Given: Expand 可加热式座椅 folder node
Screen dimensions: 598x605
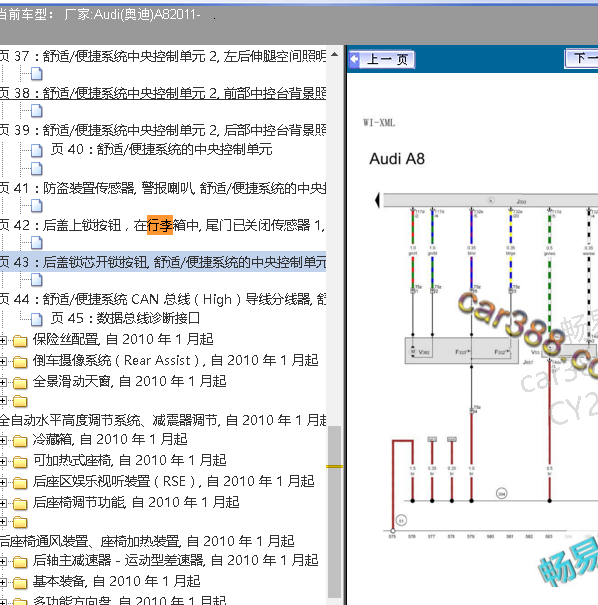Looking at the screenshot, I should [3, 461].
